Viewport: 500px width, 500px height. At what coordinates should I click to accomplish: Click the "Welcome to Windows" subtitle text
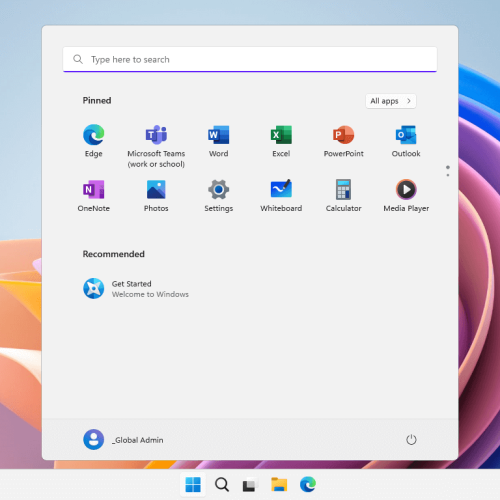pyautogui.click(x=150, y=294)
